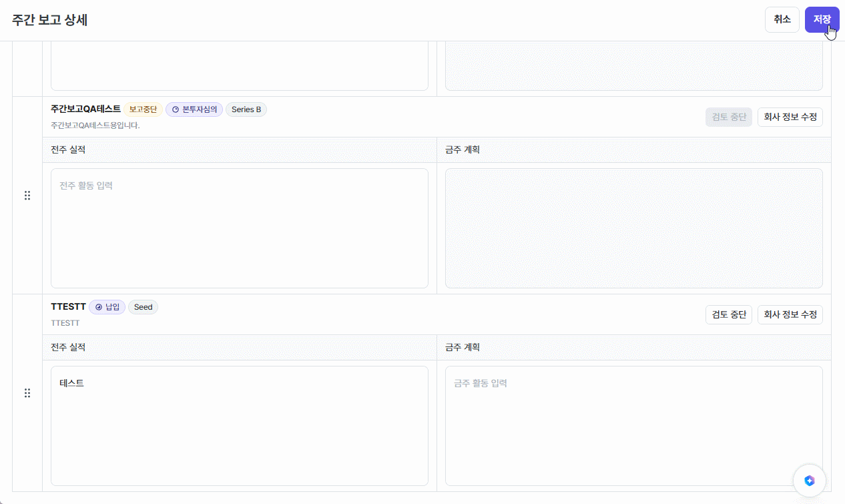Image resolution: width=845 pixels, height=504 pixels.
Task: Click the 주간 보고 상세 page title
Action: click(x=50, y=20)
